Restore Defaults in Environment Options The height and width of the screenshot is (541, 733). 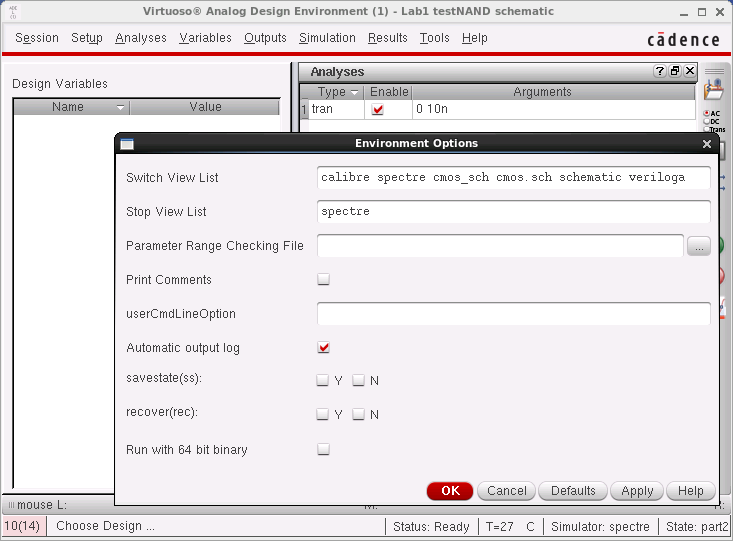[x=573, y=491]
